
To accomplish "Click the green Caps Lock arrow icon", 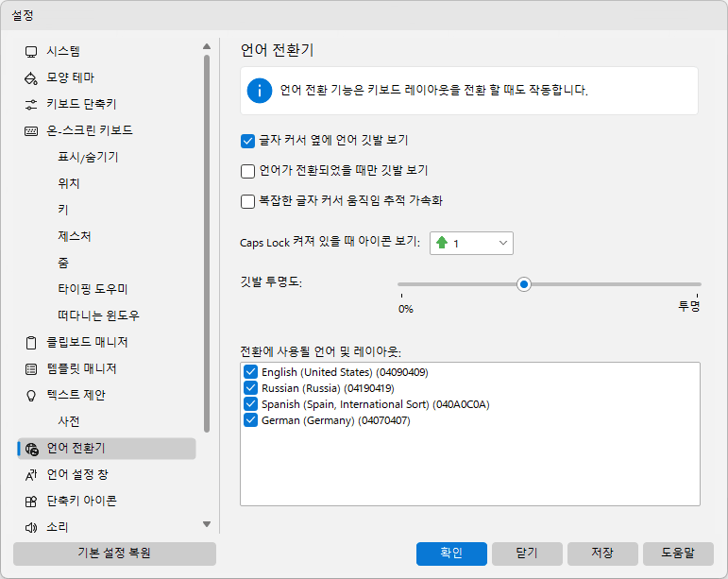I will click(x=442, y=243).
